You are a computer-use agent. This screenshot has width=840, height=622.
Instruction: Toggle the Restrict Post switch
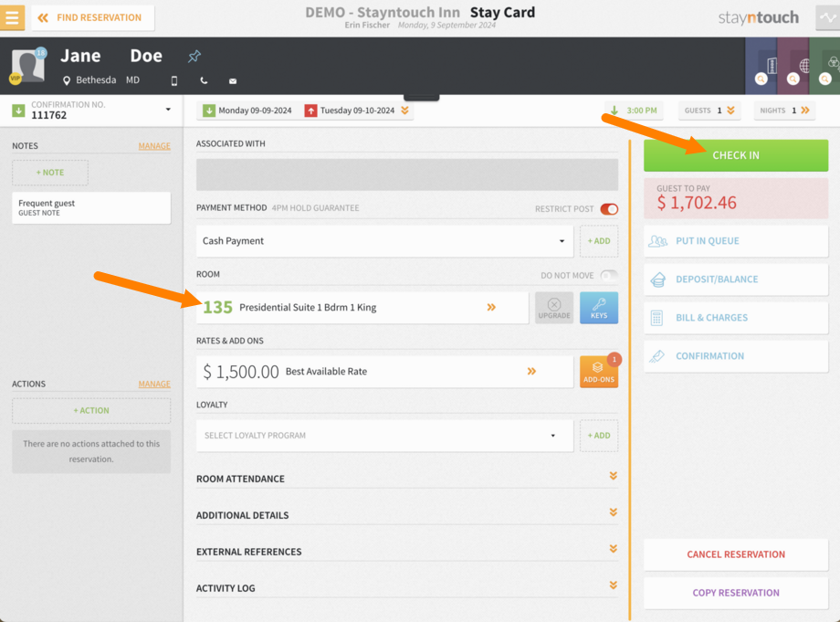point(609,209)
